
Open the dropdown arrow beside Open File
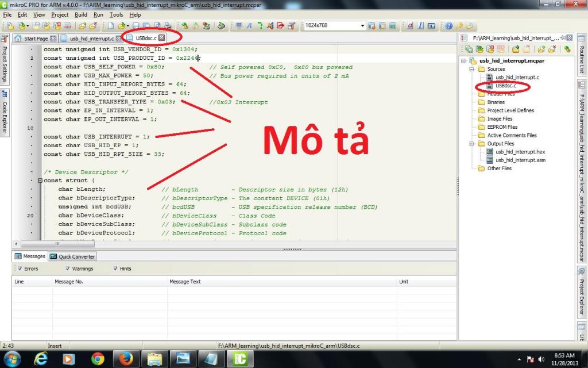128,26
